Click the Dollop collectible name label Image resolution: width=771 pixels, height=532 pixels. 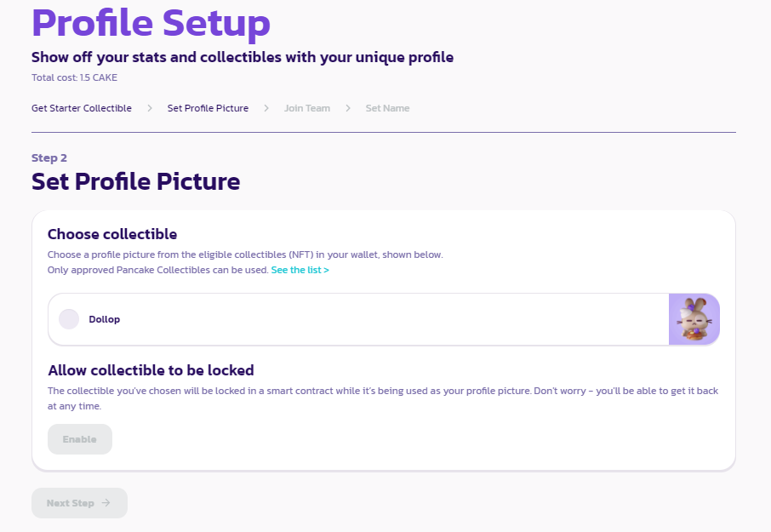pyautogui.click(x=105, y=319)
